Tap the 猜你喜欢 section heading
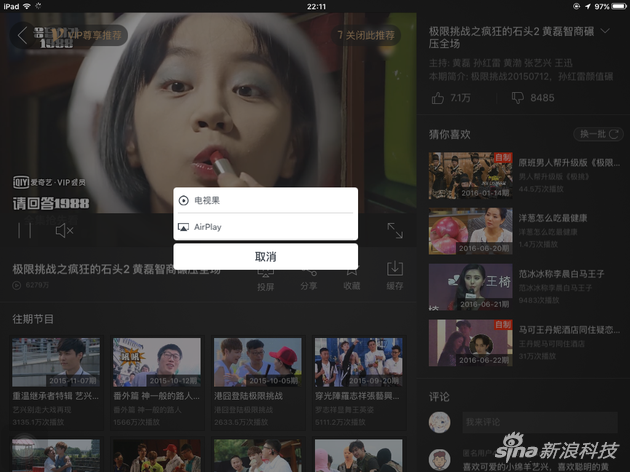Viewport: 630px width, 472px height. pyautogui.click(x=449, y=134)
